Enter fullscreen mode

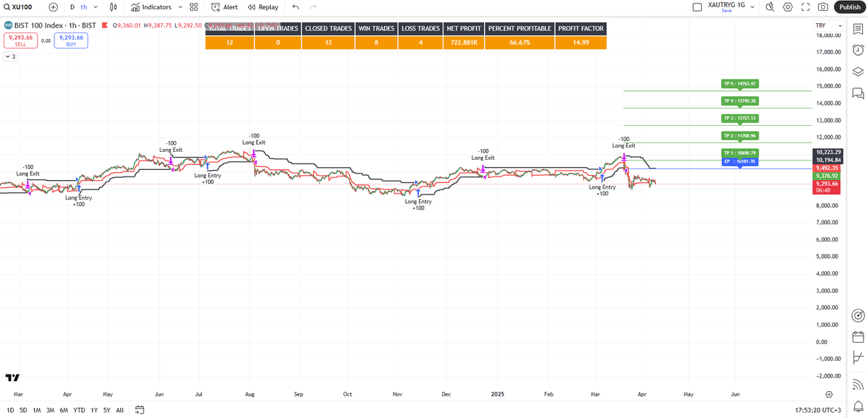805,7
